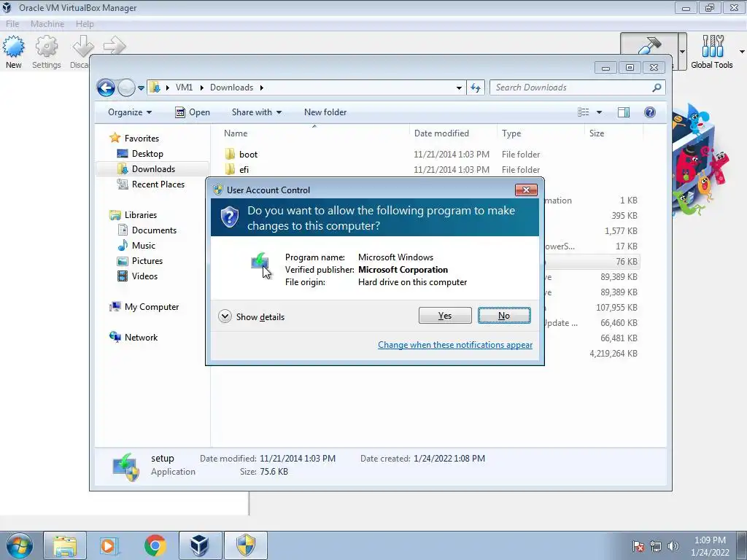The image size is (747, 560).
Task: Open the File menu in VirtualBox
Action: 12,24
